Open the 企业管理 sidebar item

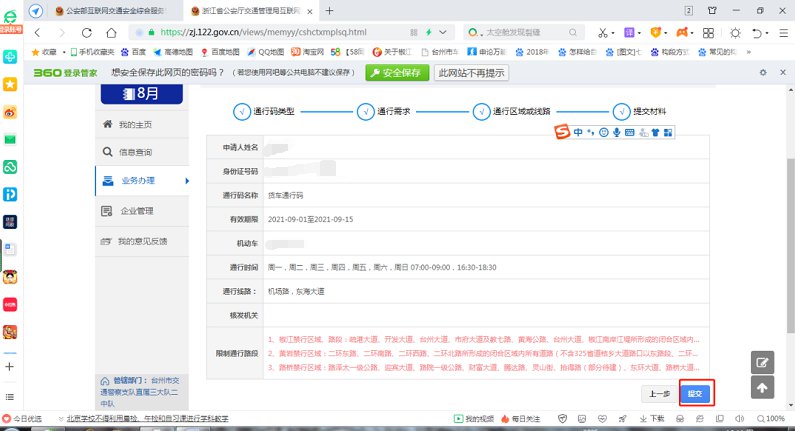[136, 211]
